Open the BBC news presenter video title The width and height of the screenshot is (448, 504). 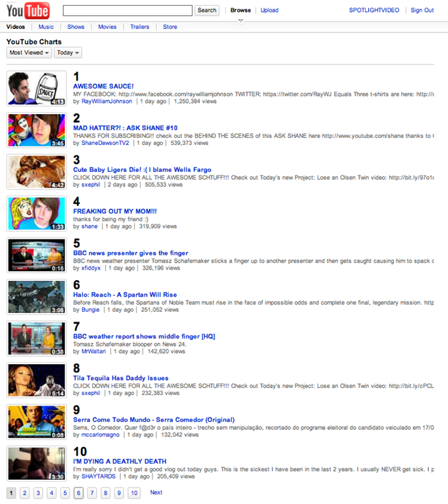[131, 253]
